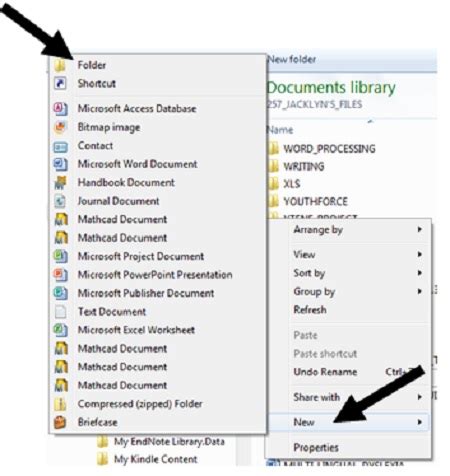Expand the Sort by submenu arrow

[x=420, y=273]
